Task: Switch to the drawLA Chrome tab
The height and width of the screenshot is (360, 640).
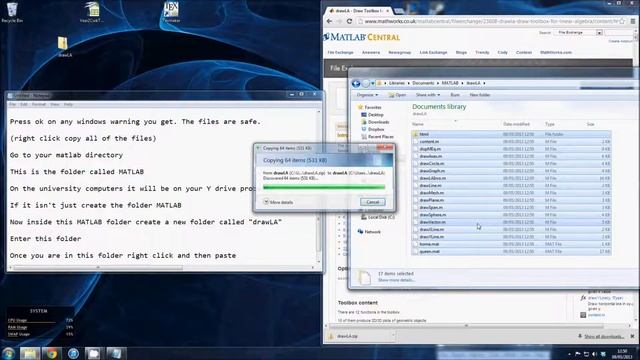Action: coord(358,11)
